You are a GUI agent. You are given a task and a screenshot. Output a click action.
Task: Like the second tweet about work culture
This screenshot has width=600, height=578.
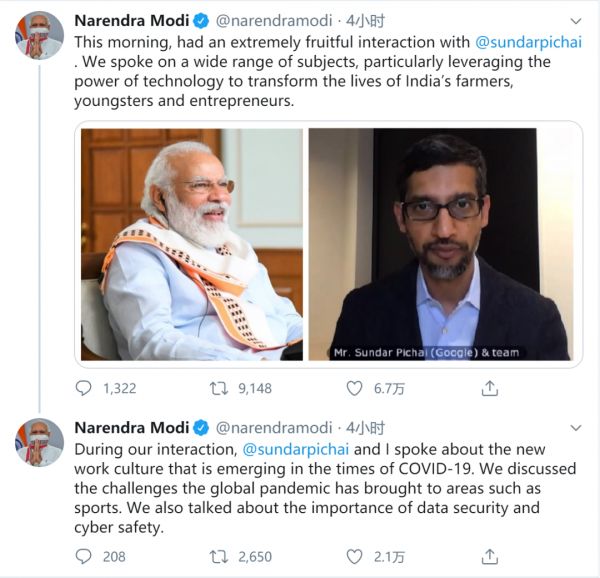354,556
